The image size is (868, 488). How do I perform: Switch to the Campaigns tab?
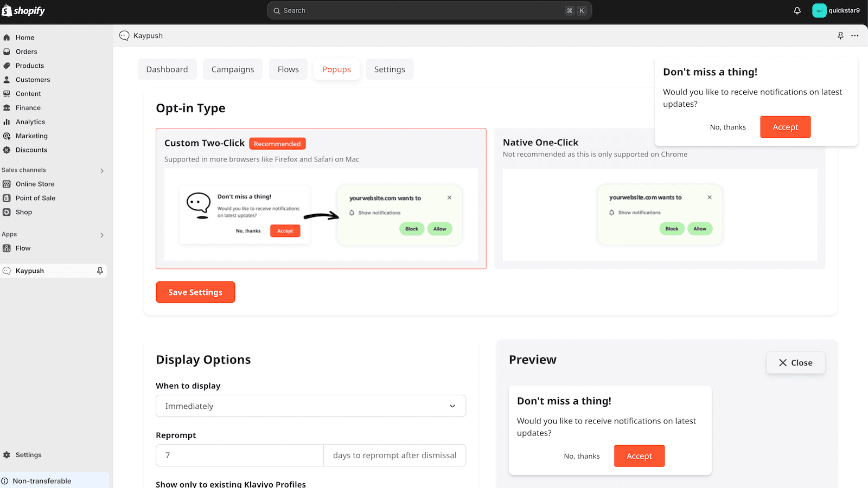233,69
